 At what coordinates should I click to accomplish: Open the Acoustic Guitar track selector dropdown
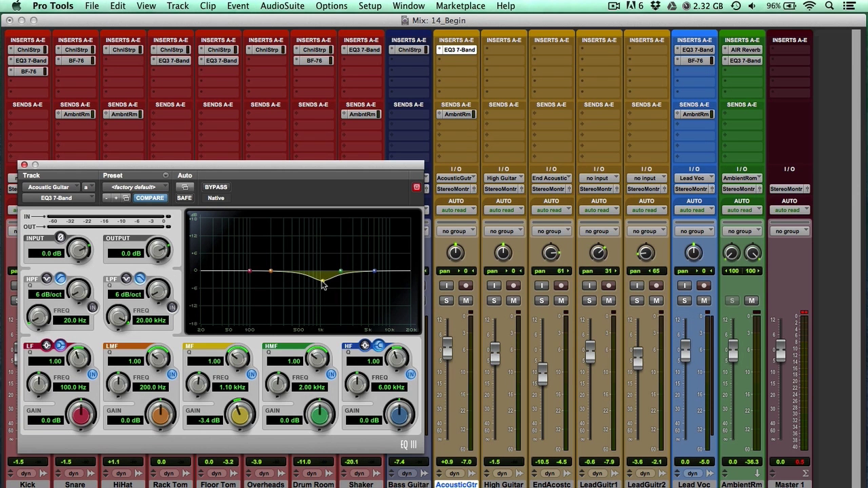click(x=51, y=187)
